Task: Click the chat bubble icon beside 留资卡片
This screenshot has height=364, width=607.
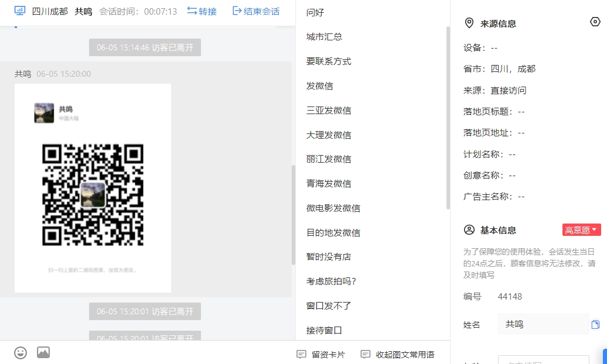Action: click(301, 354)
